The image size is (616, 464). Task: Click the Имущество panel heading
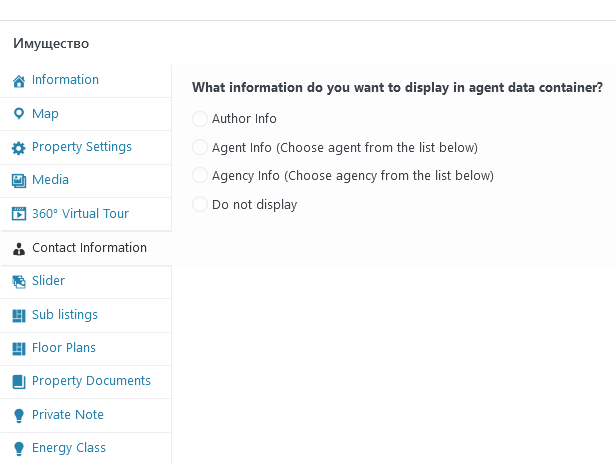pos(51,44)
